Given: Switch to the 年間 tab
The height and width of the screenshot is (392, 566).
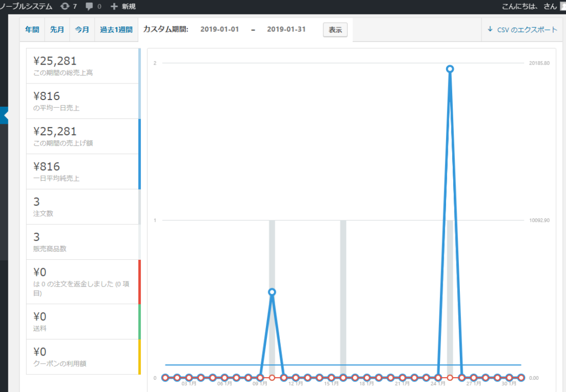Looking at the screenshot, I should pyautogui.click(x=32, y=30).
